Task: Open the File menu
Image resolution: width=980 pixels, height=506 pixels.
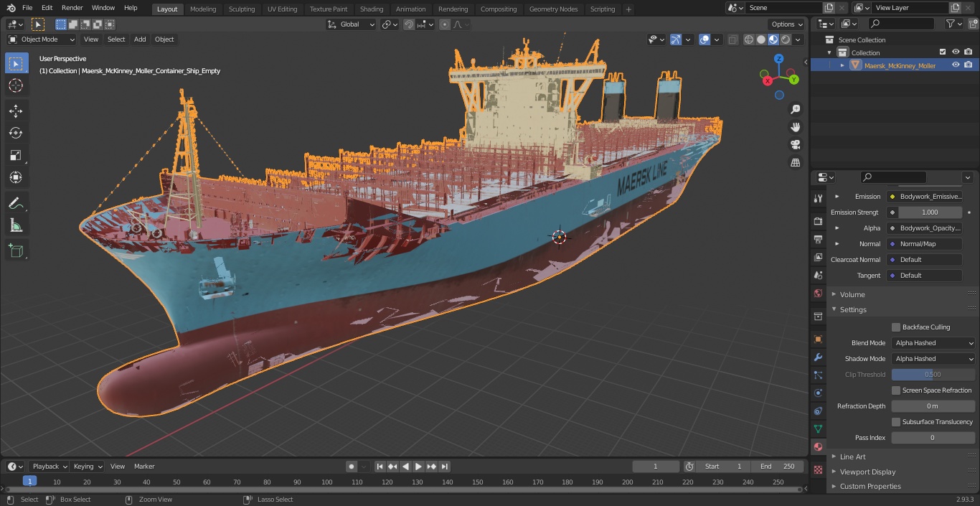Action: [27, 8]
